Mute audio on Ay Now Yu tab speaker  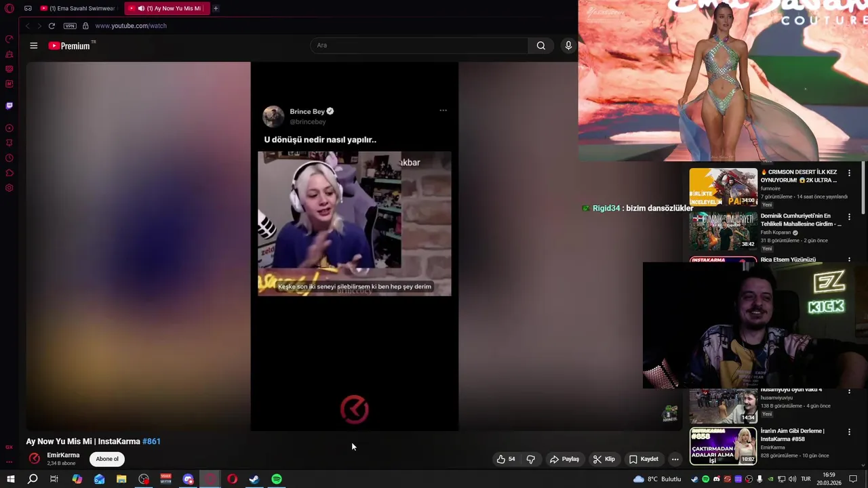pyautogui.click(x=141, y=8)
